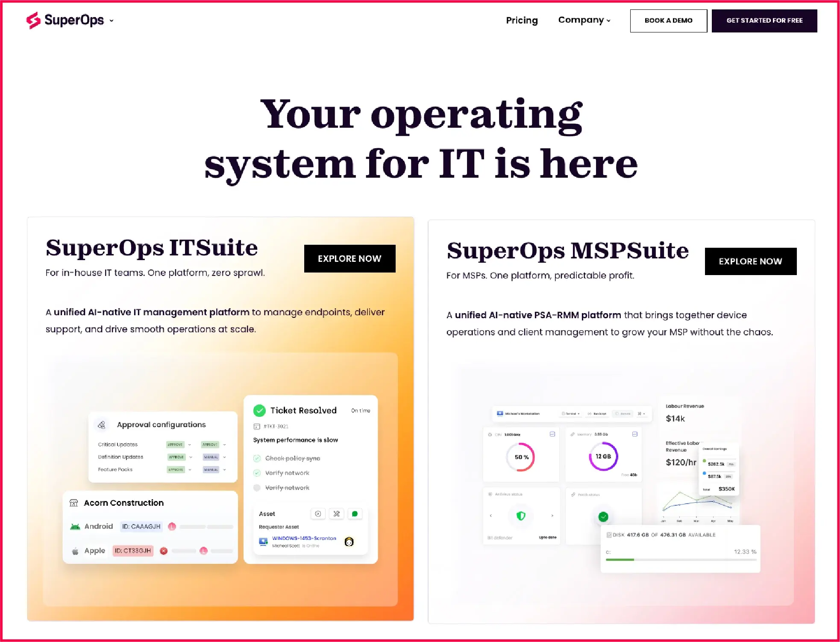Open Definition Updates MANUAL dropdown chevron

coord(224,457)
